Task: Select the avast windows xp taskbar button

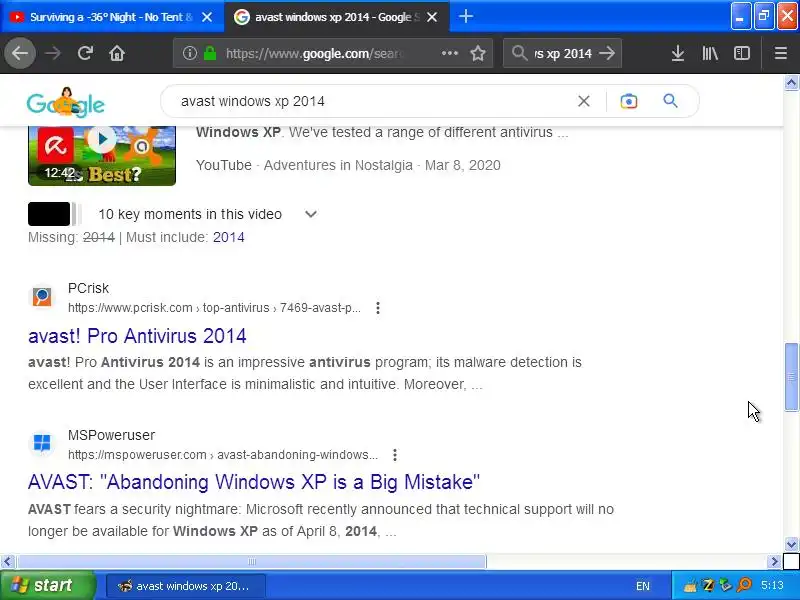Action: [186, 586]
